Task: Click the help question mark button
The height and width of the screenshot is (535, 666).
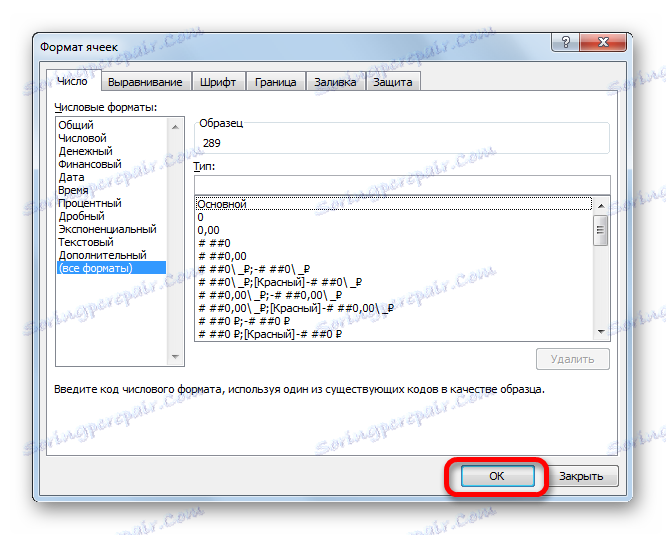Action: click(x=565, y=42)
